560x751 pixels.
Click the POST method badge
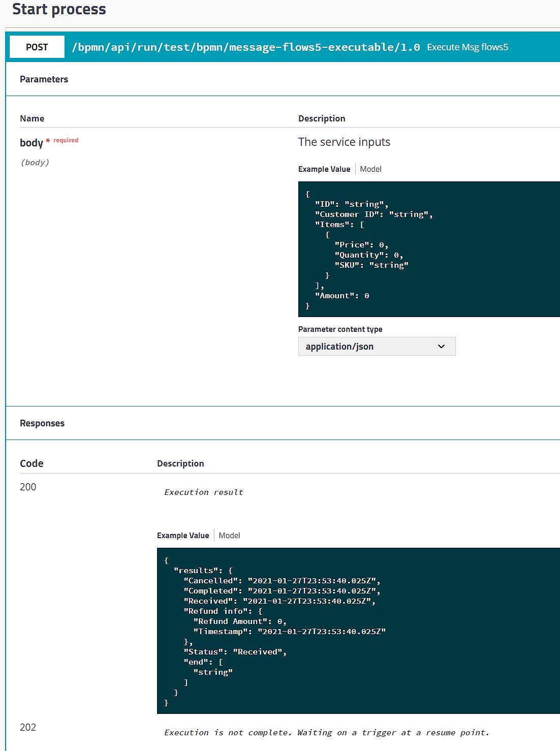(37, 47)
